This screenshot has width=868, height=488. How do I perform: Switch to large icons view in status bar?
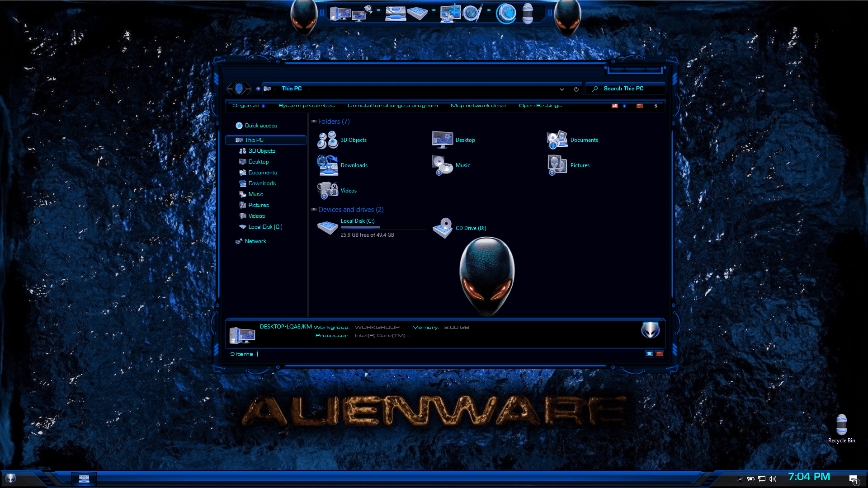[x=660, y=354]
